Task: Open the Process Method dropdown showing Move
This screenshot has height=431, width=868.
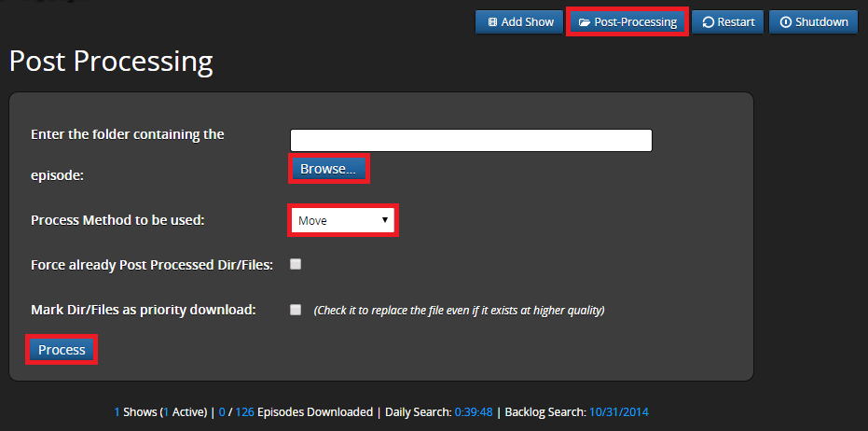Action: (343, 221)
